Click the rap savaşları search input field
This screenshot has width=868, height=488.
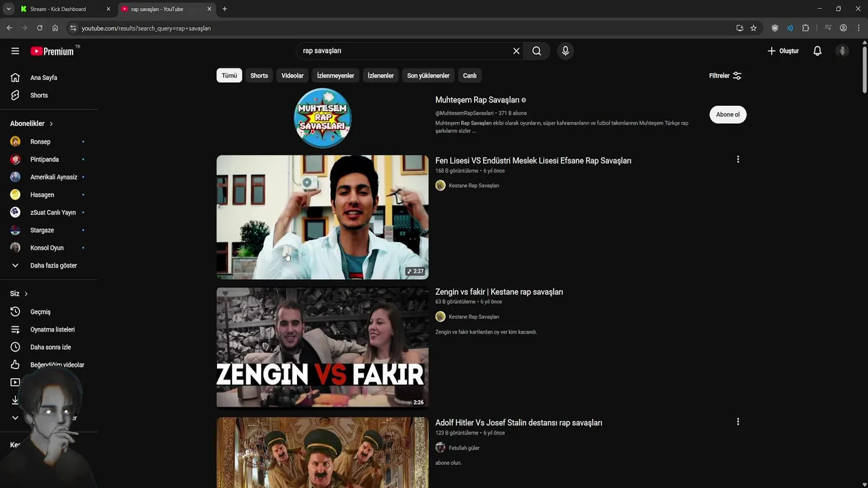403,51
